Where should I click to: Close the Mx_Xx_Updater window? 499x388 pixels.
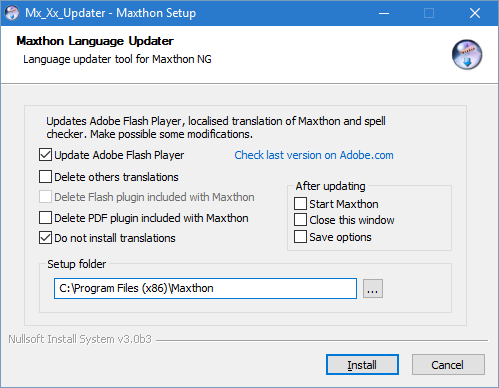475,13
